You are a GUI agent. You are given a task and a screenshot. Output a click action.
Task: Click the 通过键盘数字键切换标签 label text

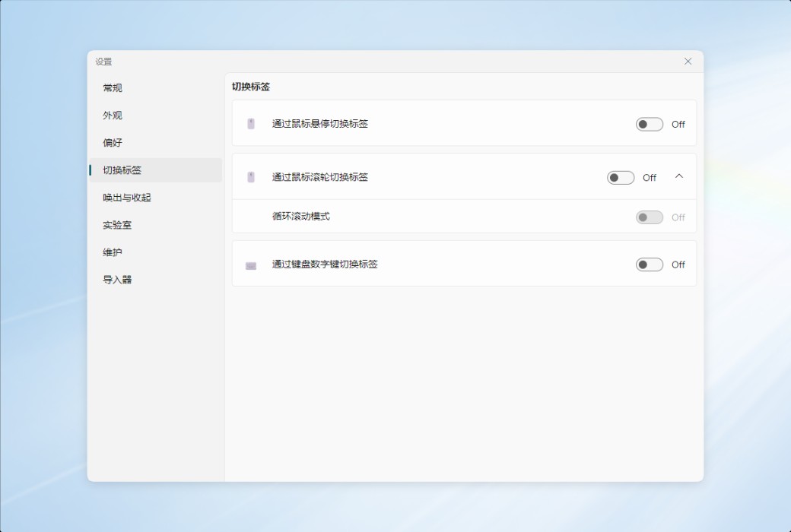(x=325, y=264)
